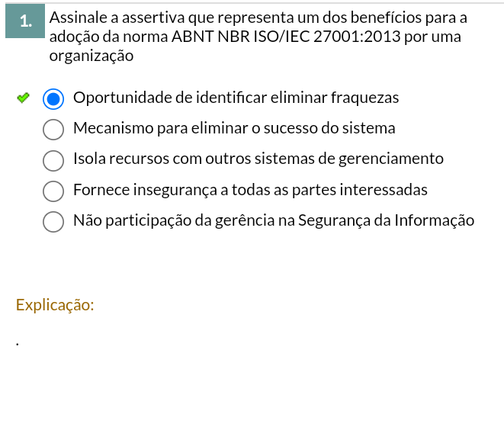This screenshot has height=427, width=504.
Task: Select the radio button beside 'Mecanismo para eliminar'
Action: coord(53,130)
